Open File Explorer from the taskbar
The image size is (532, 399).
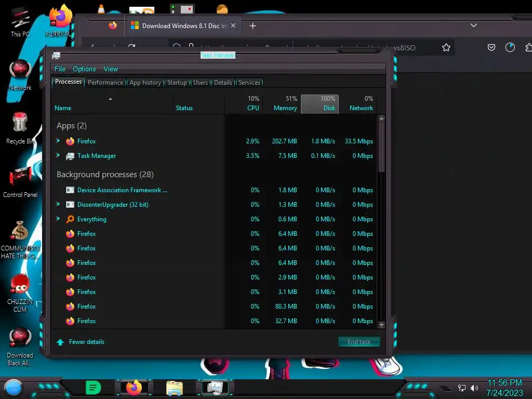click(175, 388)
